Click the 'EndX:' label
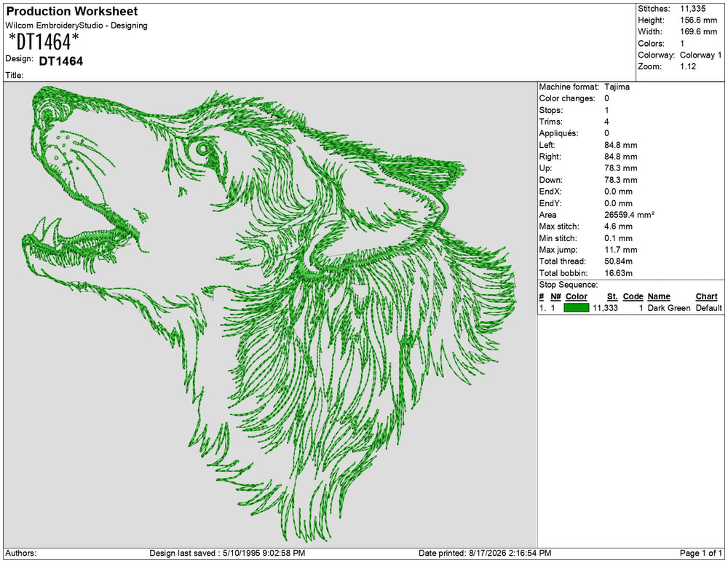The width and height of the screenshot is (728, 563). click(550, 192)
